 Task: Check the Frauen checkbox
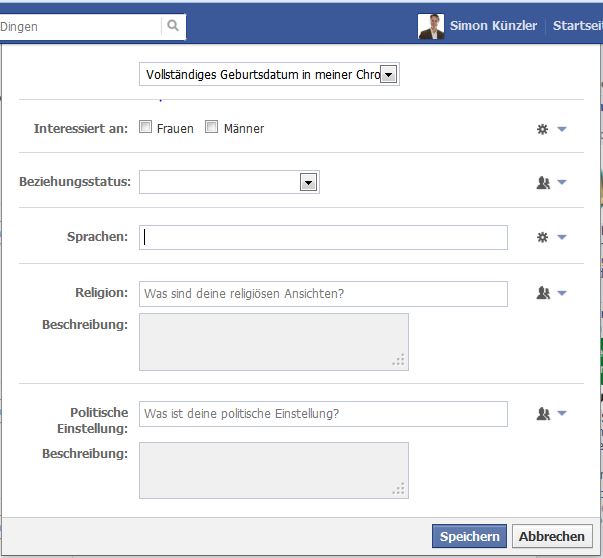click(x=146, y=128)
